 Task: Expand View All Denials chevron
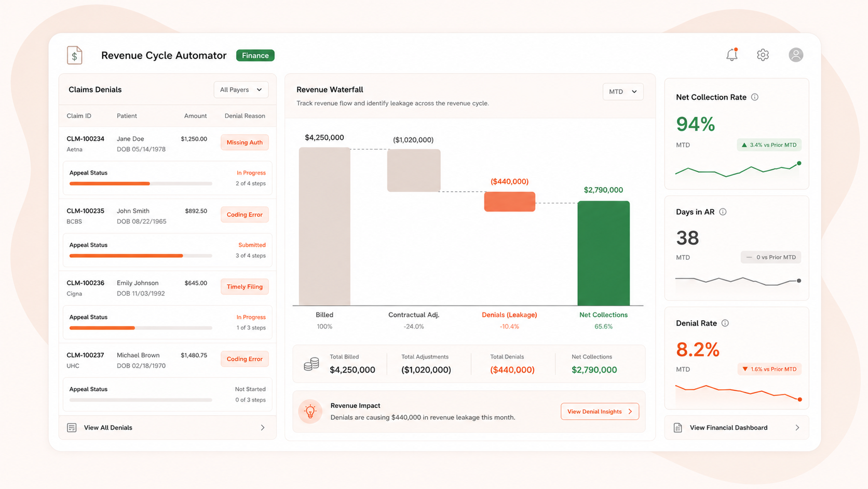pos(263,428)
